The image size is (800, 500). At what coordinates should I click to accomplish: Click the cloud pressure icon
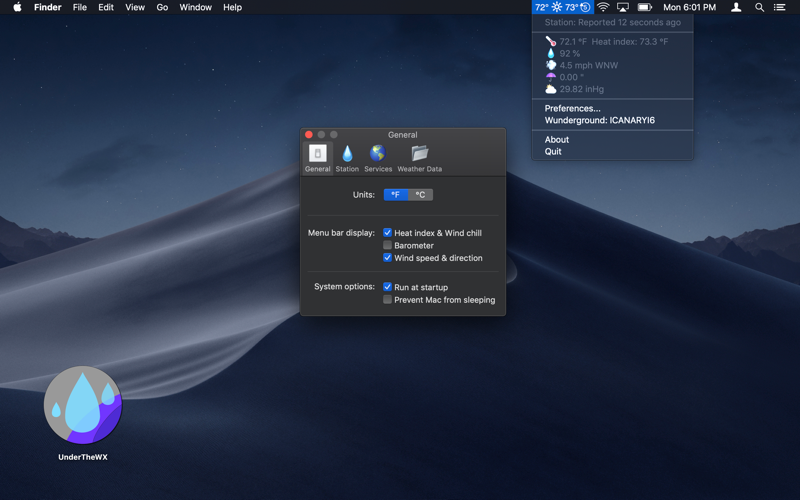click(x=551, y=89)
